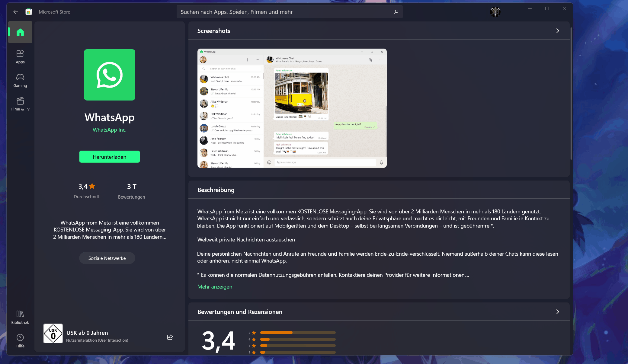Select the Soziale Netzwerke category tag
Image resolution: width=628 pixels, height=364 pixels.
click(x=107, y=258)
